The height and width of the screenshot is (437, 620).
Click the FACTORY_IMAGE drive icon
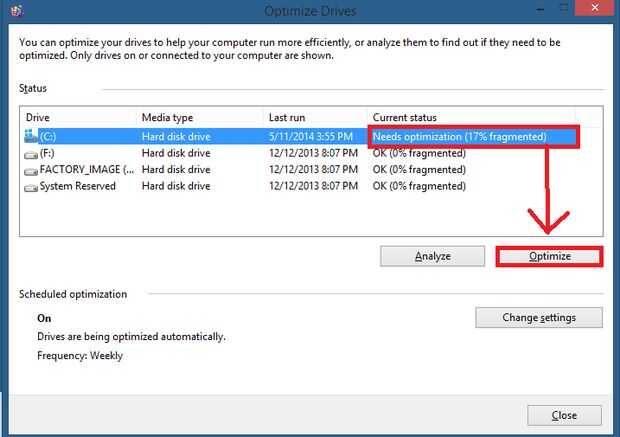click(31, 170)
